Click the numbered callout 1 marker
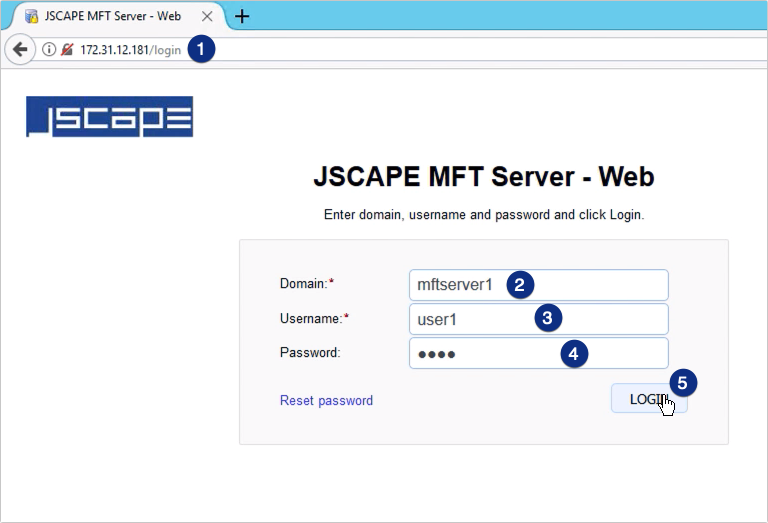Screen dimensions: 768x523 tap(201, 49)
